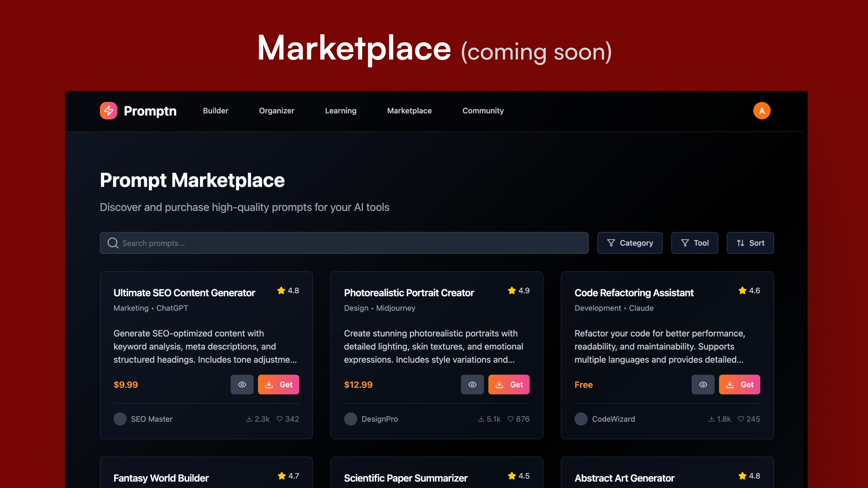Click the heart icon on Ultimate SEO card
Image resolution: width=868 pixels, height=488 pixels.
[279, 419]
